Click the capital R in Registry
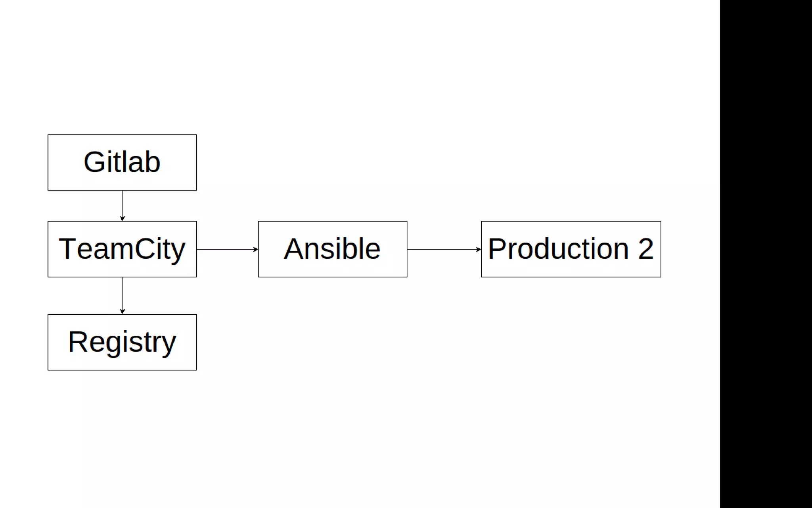 tap(77, 342)
